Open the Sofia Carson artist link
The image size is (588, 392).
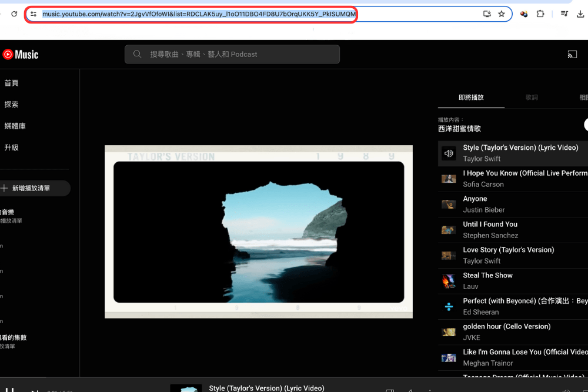click(x=483, y=185)
